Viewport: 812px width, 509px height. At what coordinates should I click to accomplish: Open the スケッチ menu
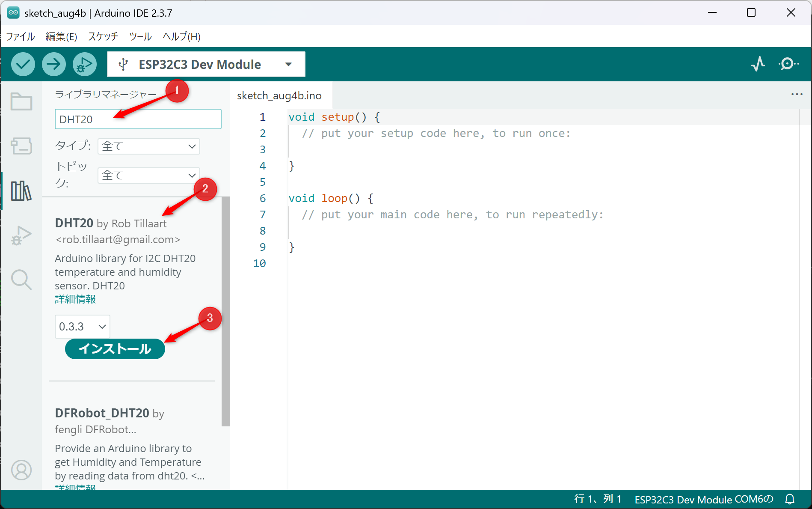[x=103, y=36]
